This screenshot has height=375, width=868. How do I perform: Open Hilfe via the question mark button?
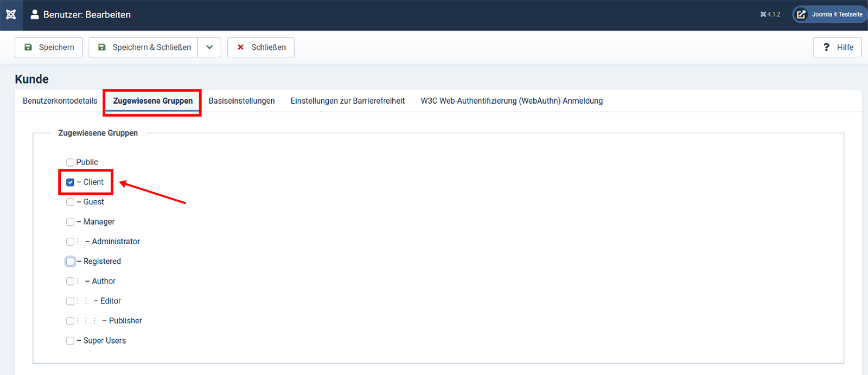coord(837,47)
